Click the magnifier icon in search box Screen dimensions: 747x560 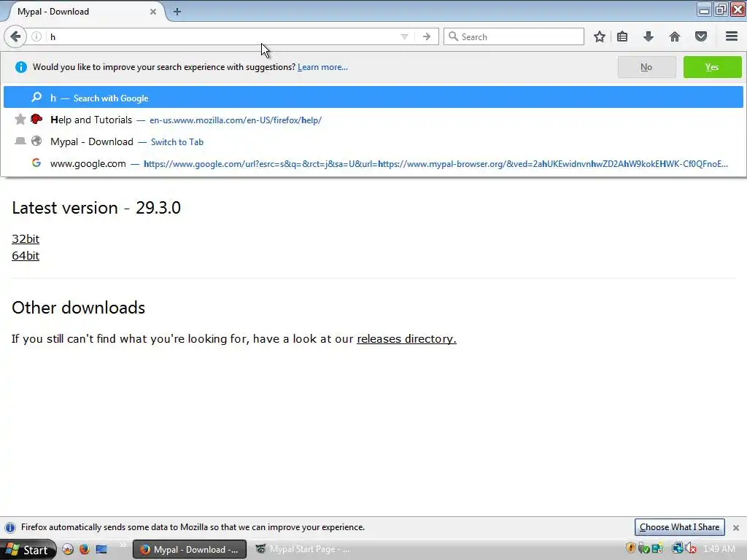click(453, 36)
